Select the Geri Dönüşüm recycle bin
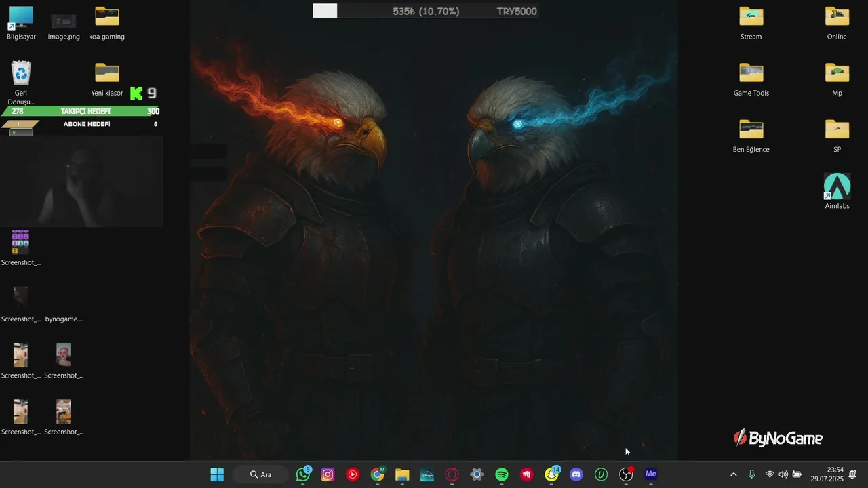 [x=21, y=83]
